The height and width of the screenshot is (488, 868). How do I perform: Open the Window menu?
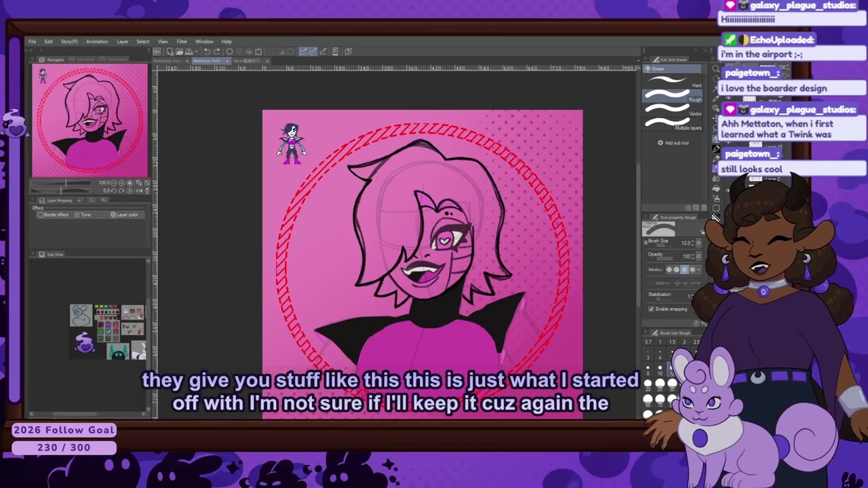click(x=204, y=41)
